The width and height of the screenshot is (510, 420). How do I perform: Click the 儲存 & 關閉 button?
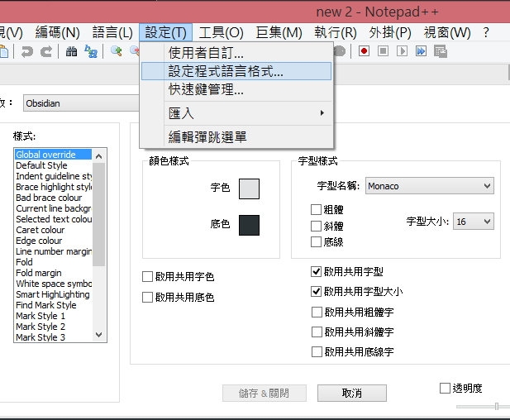tap(265, 393)
